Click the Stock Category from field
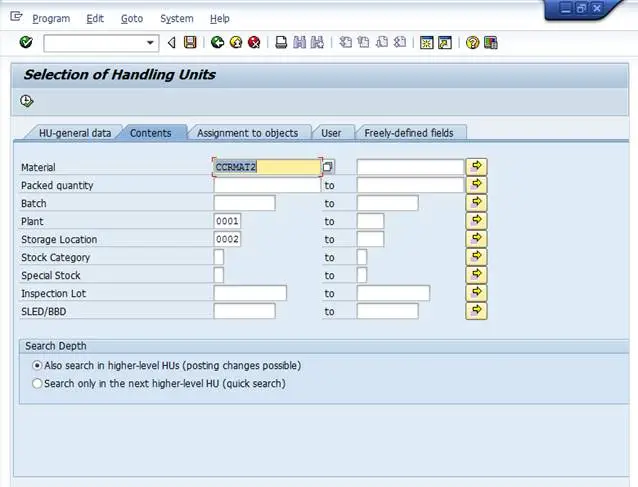 pyautogui.click(x=218, y=257)
